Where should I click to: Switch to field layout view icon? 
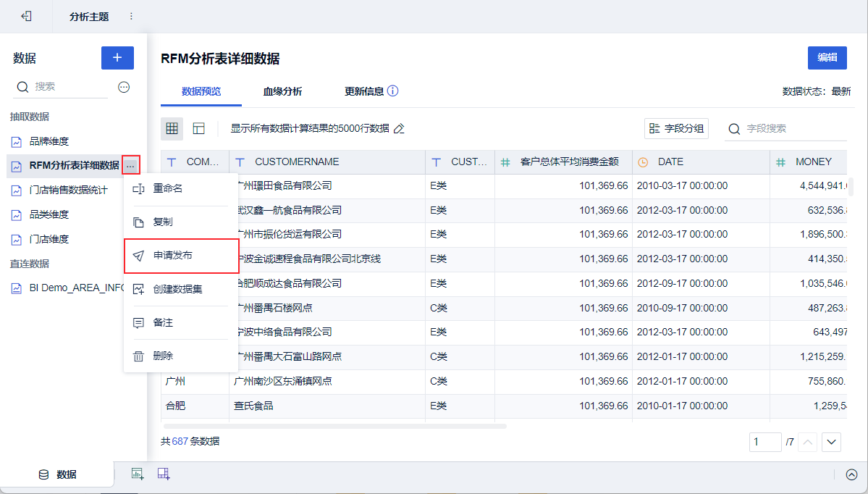tap(199, 128)
